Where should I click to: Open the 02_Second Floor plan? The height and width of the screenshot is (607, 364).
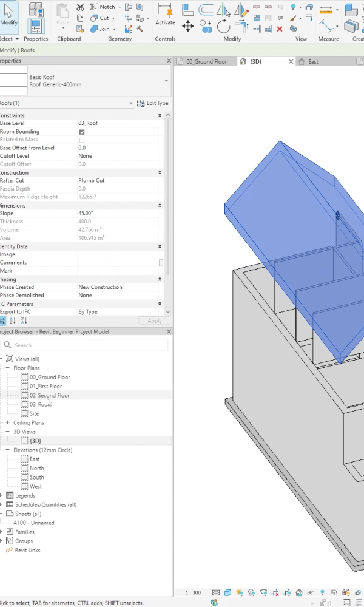coord(49,395)
